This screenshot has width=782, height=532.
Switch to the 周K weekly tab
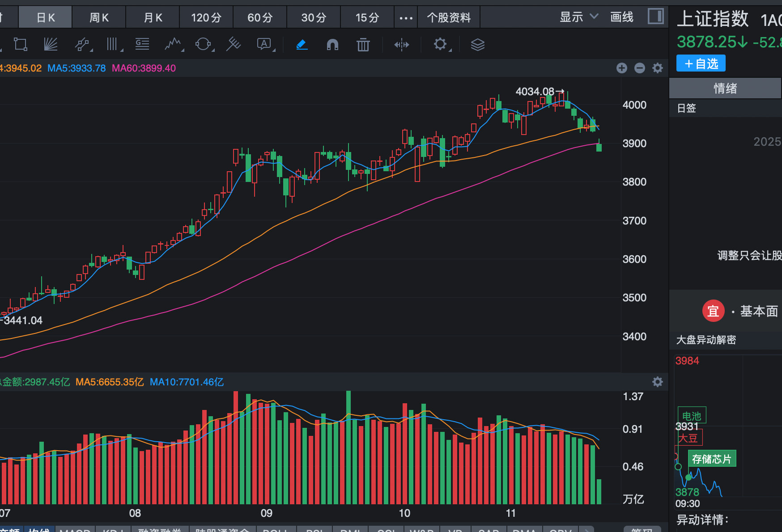click(99, 17)
